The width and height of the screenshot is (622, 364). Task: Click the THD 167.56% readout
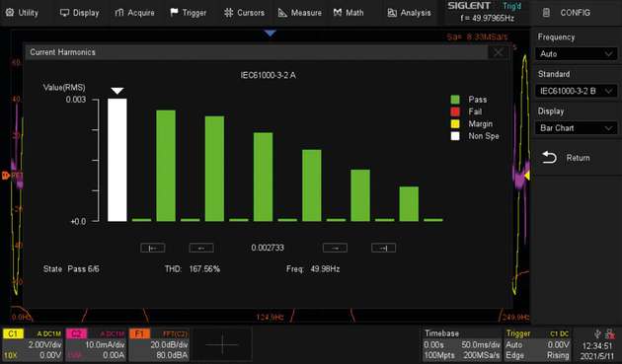(x=193, y=269)
